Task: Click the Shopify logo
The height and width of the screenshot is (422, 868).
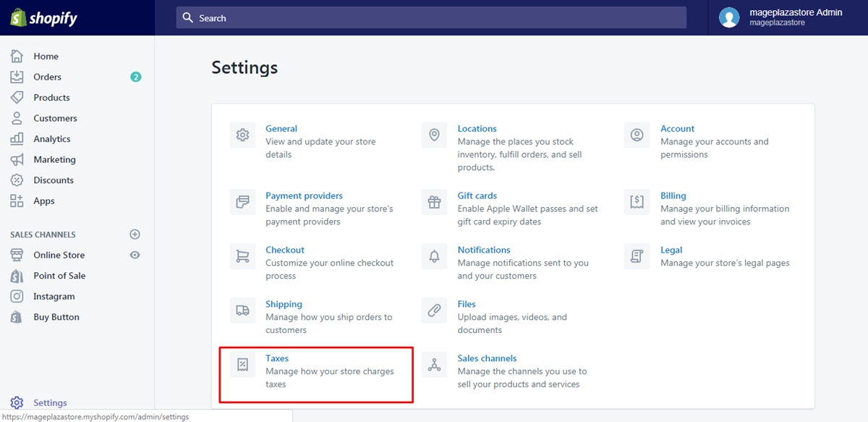Action: click(x=43, y=18)
